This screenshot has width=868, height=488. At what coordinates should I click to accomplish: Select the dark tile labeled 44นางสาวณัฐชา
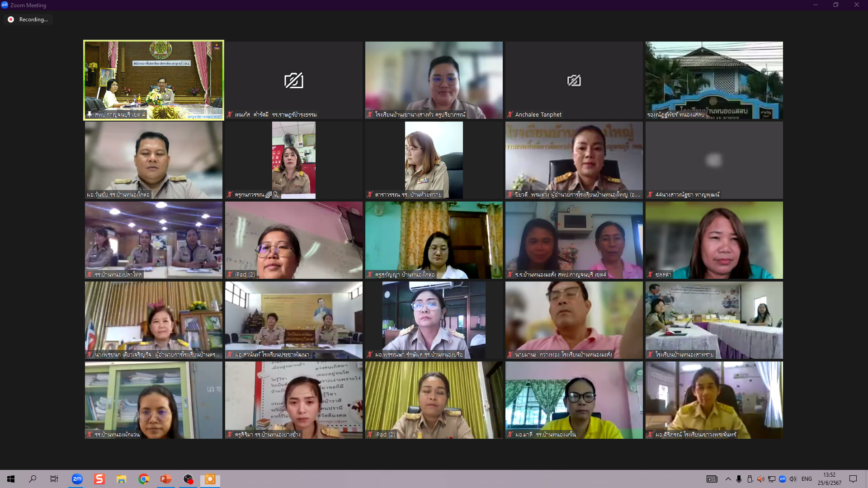[x=714, y=160]
